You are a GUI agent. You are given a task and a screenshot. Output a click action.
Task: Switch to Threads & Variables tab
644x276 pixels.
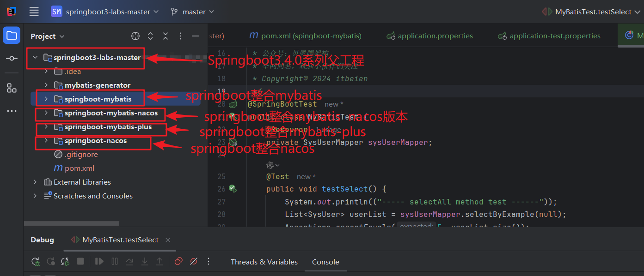[x=264, y=262]
